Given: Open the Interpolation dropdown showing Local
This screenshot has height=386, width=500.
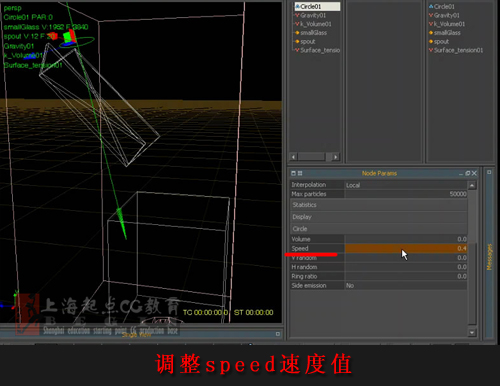Looking at the screenshot, I should click(x=406, y=185).
